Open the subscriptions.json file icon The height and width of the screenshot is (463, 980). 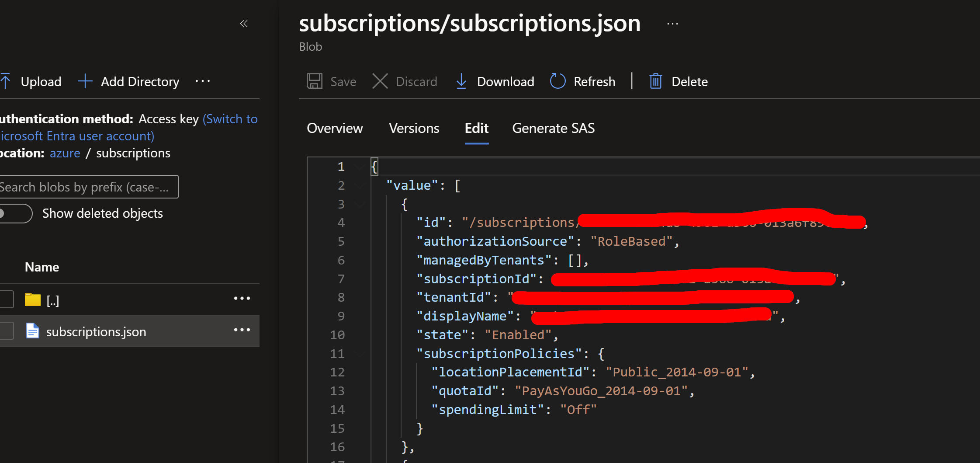click(x=32, y=331)
